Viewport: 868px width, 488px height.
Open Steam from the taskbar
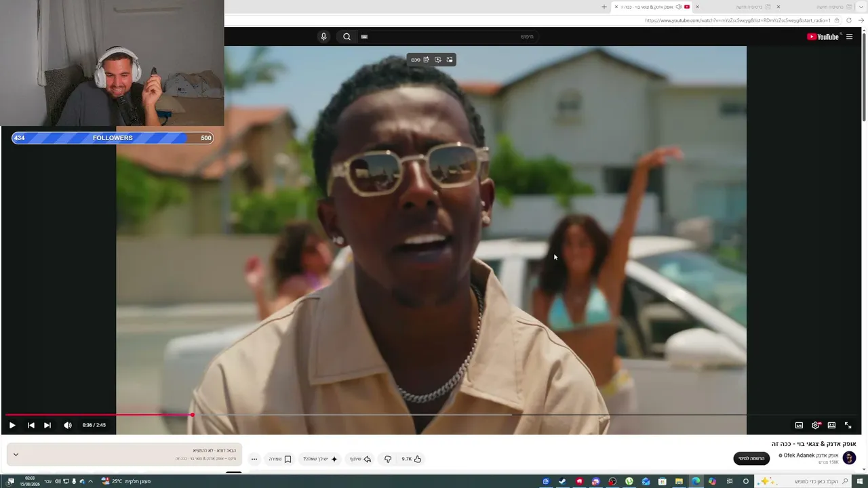(562, 481)
